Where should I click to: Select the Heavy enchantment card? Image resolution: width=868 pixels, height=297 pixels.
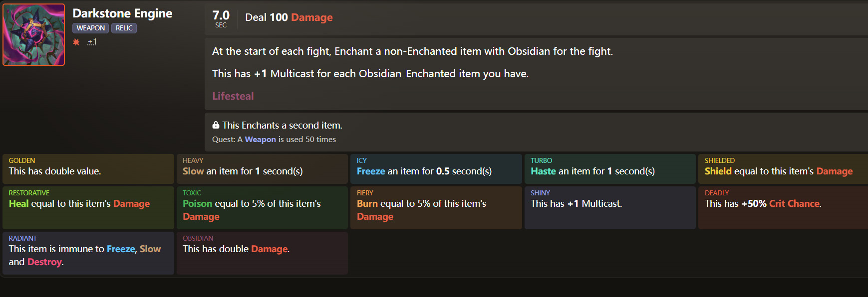click(262, 168)
